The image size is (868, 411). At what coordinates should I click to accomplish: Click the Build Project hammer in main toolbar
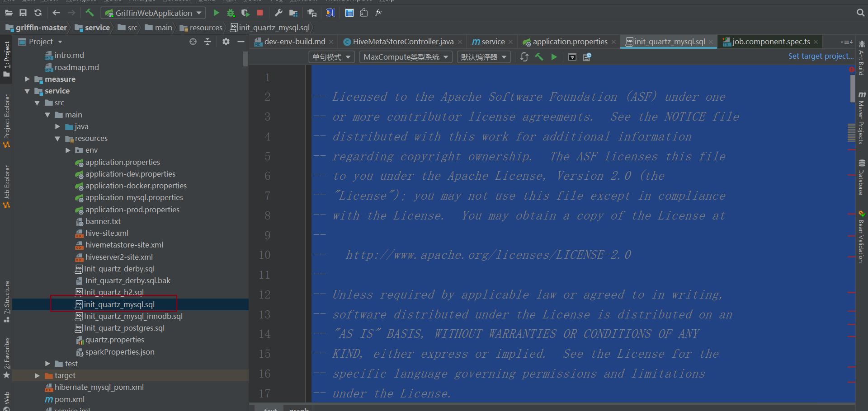tap(90, 13)
